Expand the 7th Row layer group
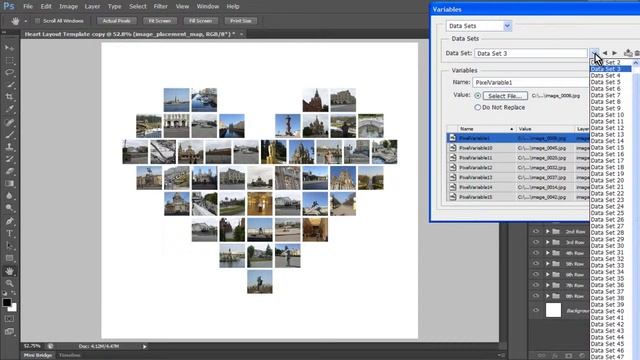This screenshot has height=360, width=640. pyautogui.click(x=548, y=285)
